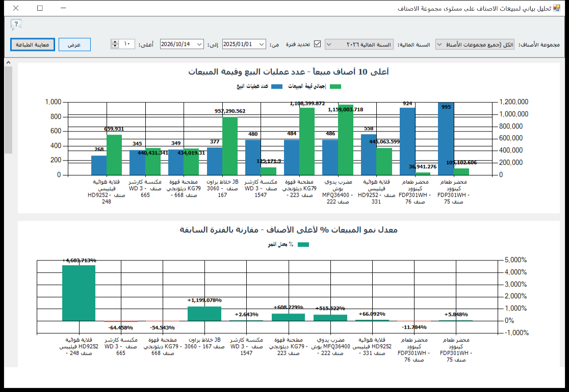This screenshot has height=392, width=569.
Task: Increase the top count spinner value
Action: pos(115,42)
